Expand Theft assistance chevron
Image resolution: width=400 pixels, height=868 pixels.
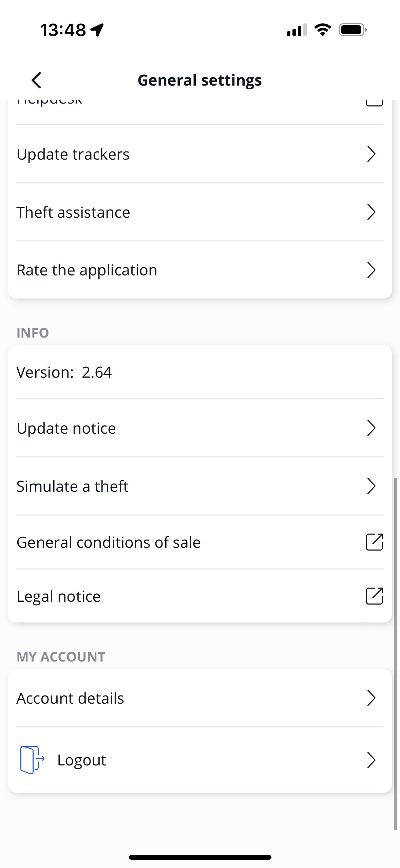pos(372,212)
